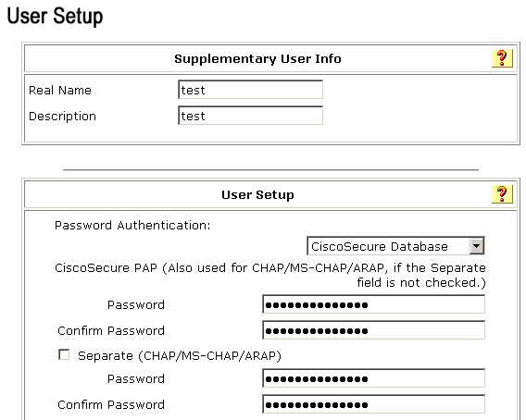Click the Separate (CHAP/MS-CHAP/ARAP) checkbox label

click(x=180, y=355)
